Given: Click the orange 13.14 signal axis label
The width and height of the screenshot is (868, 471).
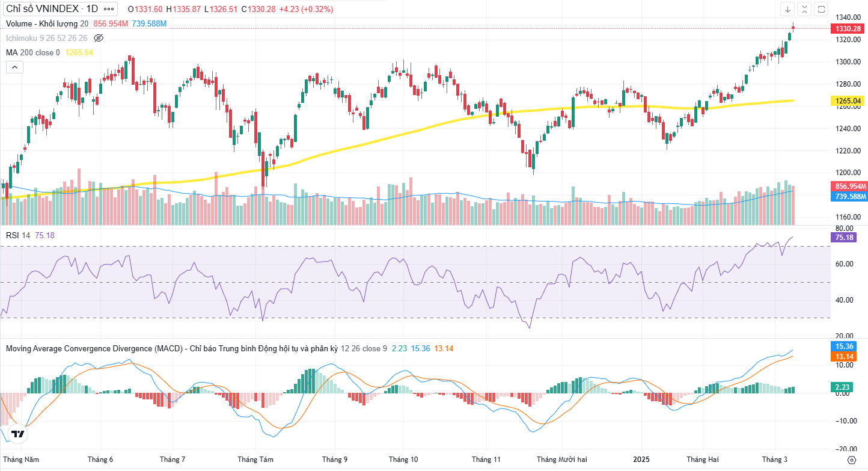Looking at the screenshot, I should (845, 356).
